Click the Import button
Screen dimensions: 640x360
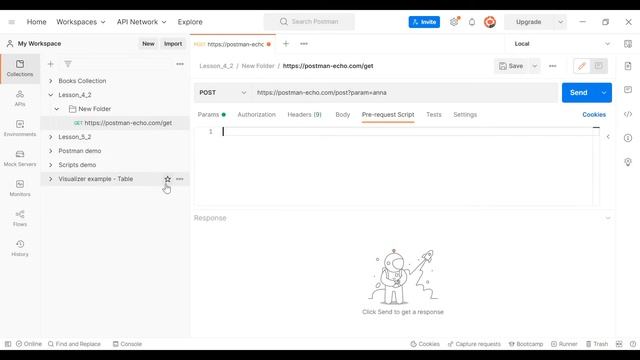(173, 44)
